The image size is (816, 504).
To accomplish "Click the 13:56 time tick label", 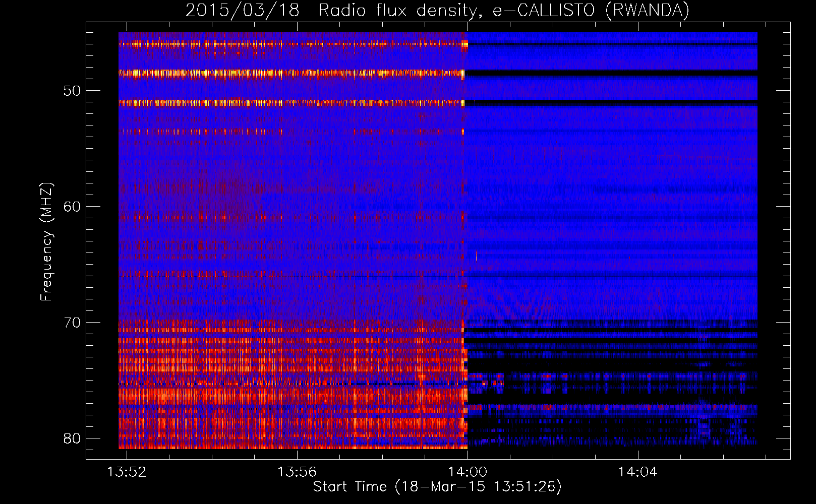I will point(297,472).
